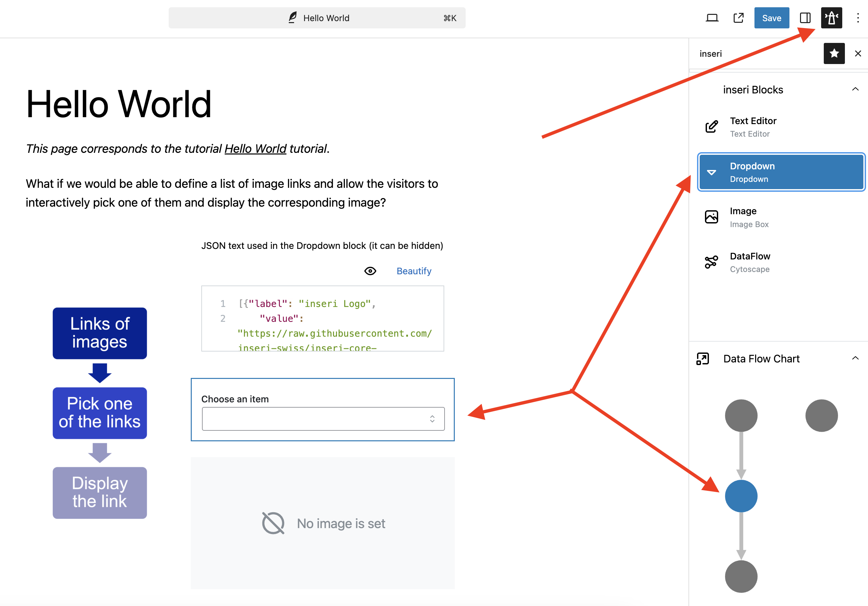Collapse the Data Flow Chart section
The width and height of the screenshot is (868, 606).
(855, 358)
